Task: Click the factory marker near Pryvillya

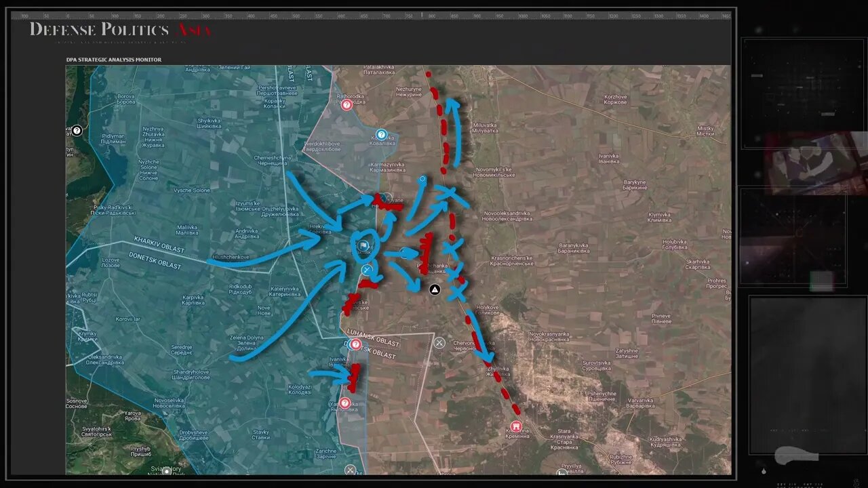Action: pyautogui.click(x=561, y=472)
